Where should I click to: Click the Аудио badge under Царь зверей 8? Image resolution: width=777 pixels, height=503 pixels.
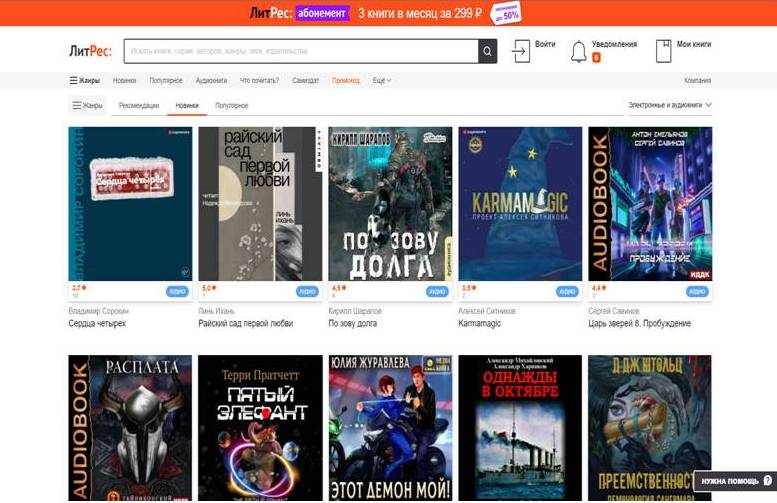[697, 291]
